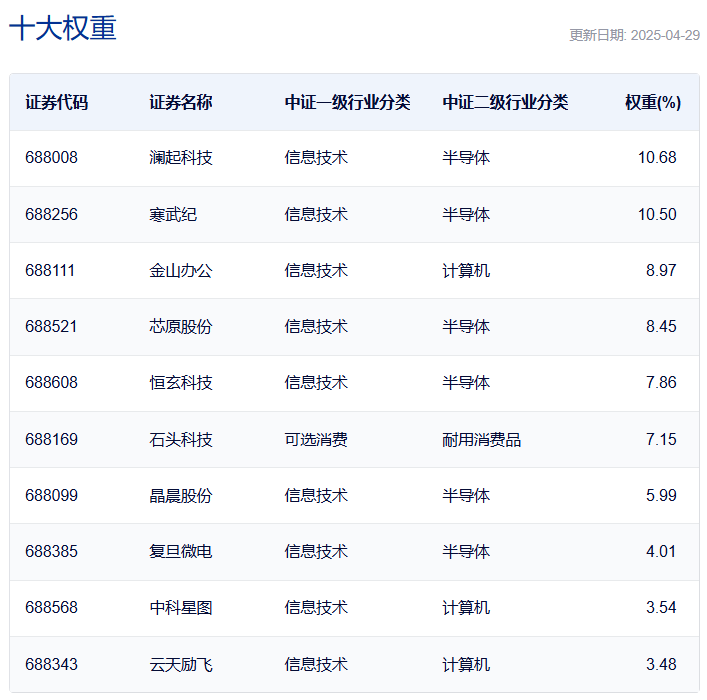707x700 pixels.
Task: Click the 中证二级行业分类 column header
Action: [505, 102]
